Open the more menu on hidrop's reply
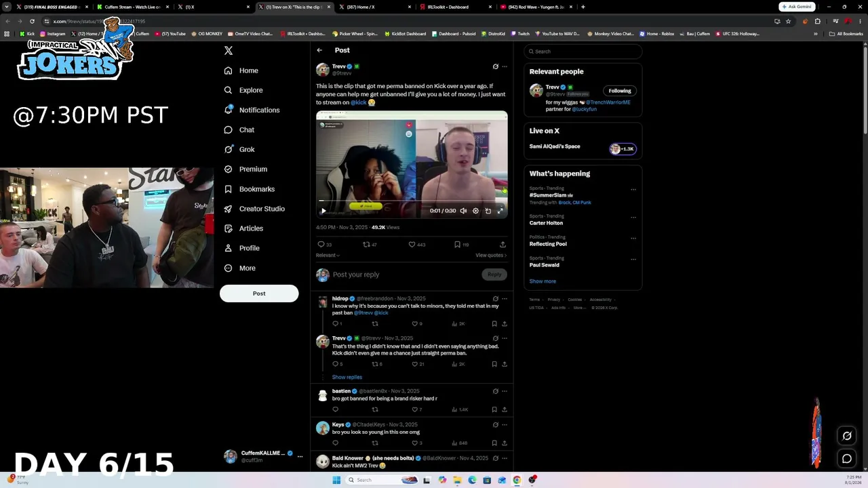 click(x=504, y=299)
